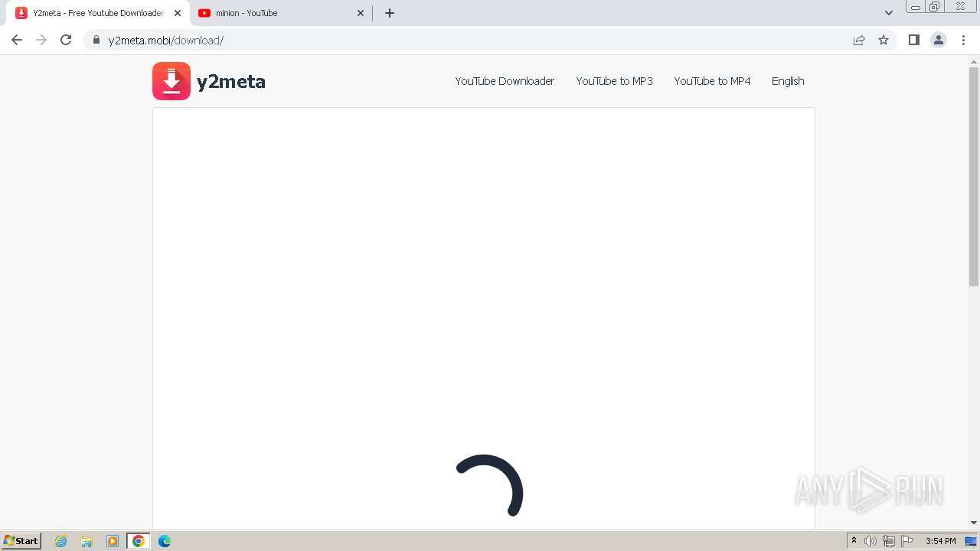Screen dimensions: 980x551
Task: Open the browser side panel icon
Action: click(x=913, y=40)
